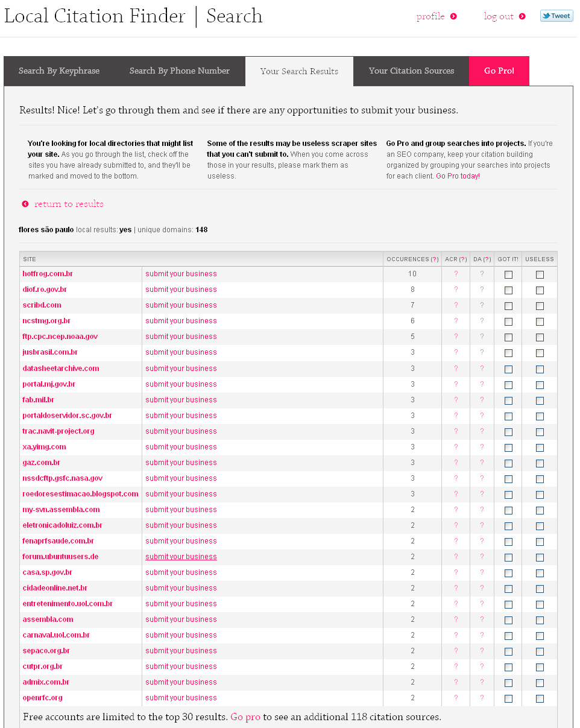Check Got It for jusbrasil.com.br
Screen dimensions: 580x728
coord(508,353)
